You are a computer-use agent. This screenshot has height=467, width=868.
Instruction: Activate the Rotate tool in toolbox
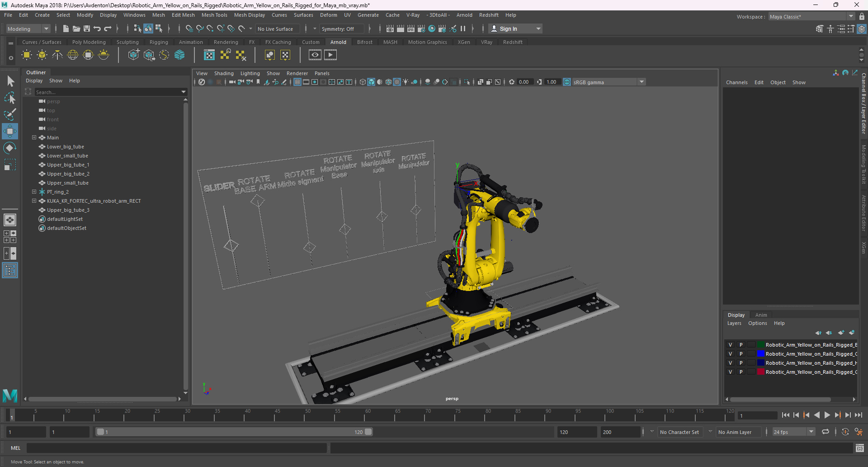click(x=10, y=148)
